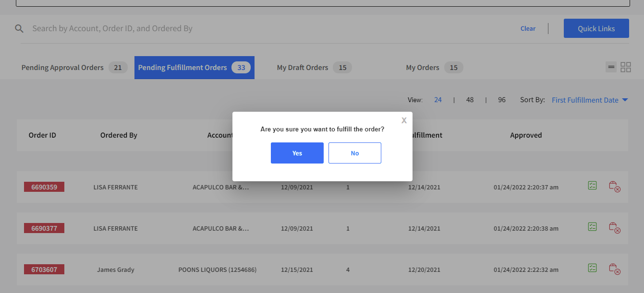This screenshot has height=293, width=644.
Task: Click the fulfill checklist icon on order 6703607
Action: 593,268
